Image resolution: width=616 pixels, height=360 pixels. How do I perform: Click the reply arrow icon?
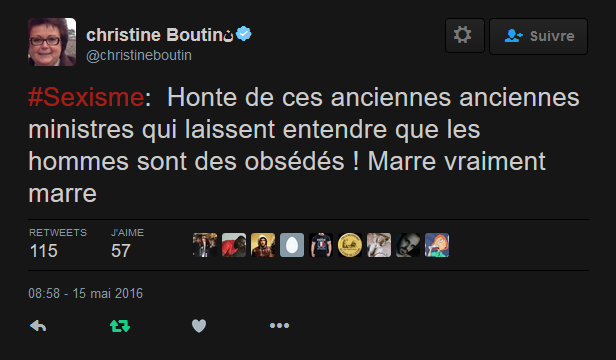pos(38,326)
